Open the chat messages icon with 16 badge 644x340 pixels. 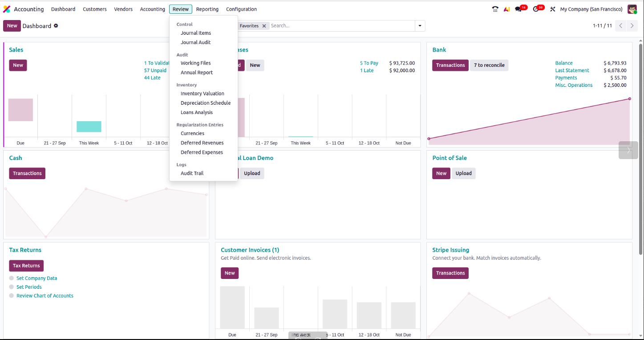(518, 9)
